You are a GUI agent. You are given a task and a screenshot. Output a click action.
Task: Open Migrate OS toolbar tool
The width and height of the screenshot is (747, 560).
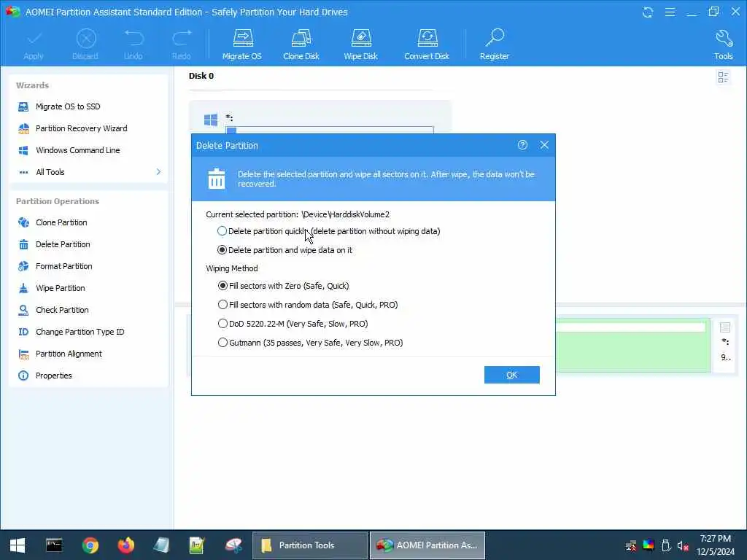(242, 44)
